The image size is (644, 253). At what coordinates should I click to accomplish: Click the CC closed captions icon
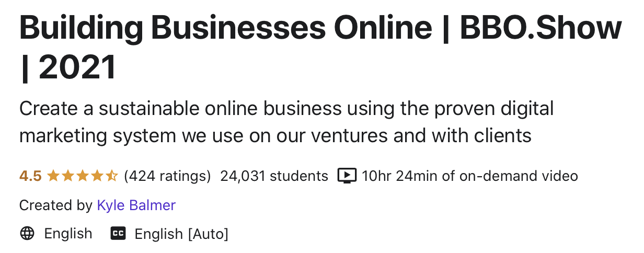[x=118, y=234]
